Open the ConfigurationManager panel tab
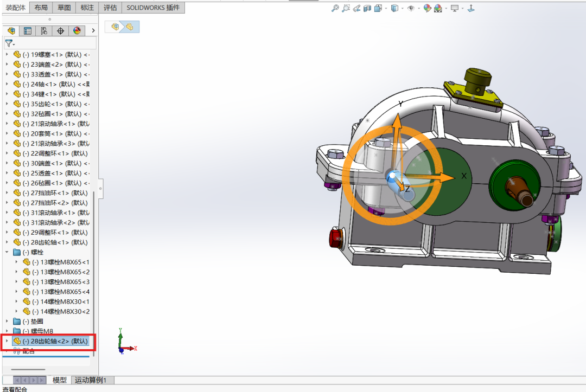The width and height of the screenshot is (586, 392). coord(44,31)
